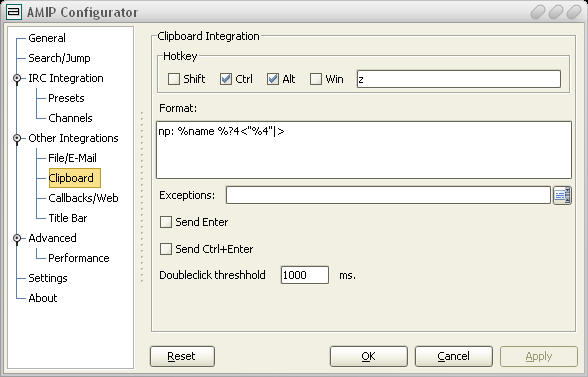Viewport: 588px width, 377px height.
Task: Open the Presets page
Action: (x=66, y=98)
